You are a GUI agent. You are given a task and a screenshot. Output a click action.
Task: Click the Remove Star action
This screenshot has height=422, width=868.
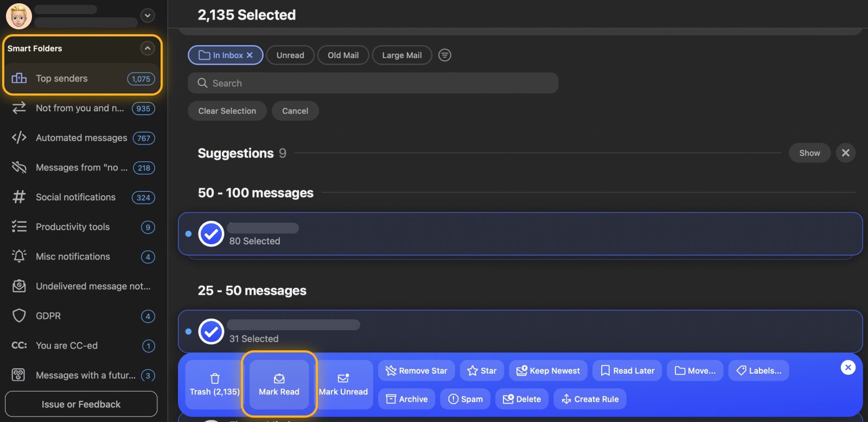pyautogui.click(x=416, y=371)
